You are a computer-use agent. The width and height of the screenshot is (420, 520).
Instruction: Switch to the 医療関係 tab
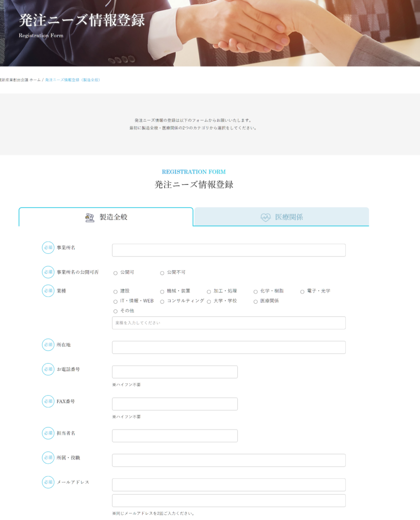(281, 217)
